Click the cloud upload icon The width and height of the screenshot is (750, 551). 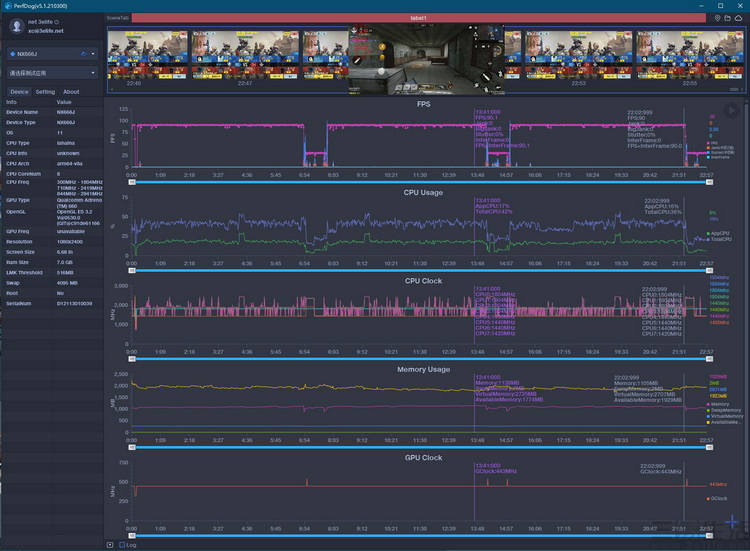click(739, 18)
